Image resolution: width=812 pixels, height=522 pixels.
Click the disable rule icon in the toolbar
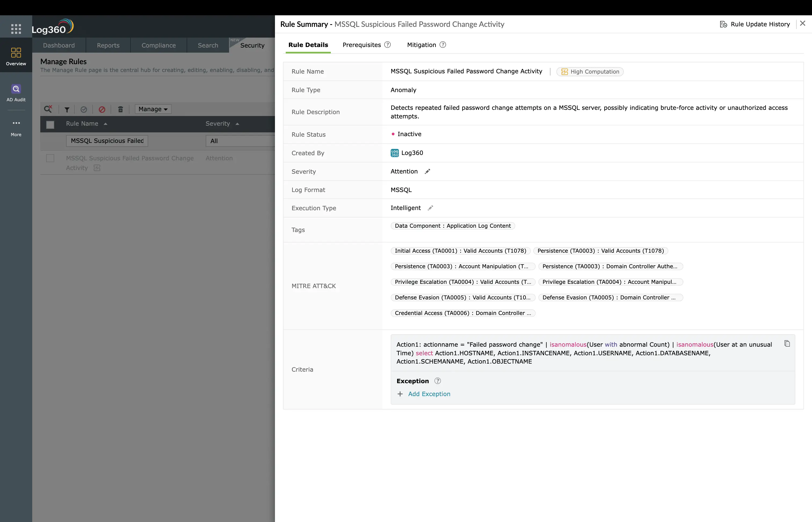click(x=102, y=109)
